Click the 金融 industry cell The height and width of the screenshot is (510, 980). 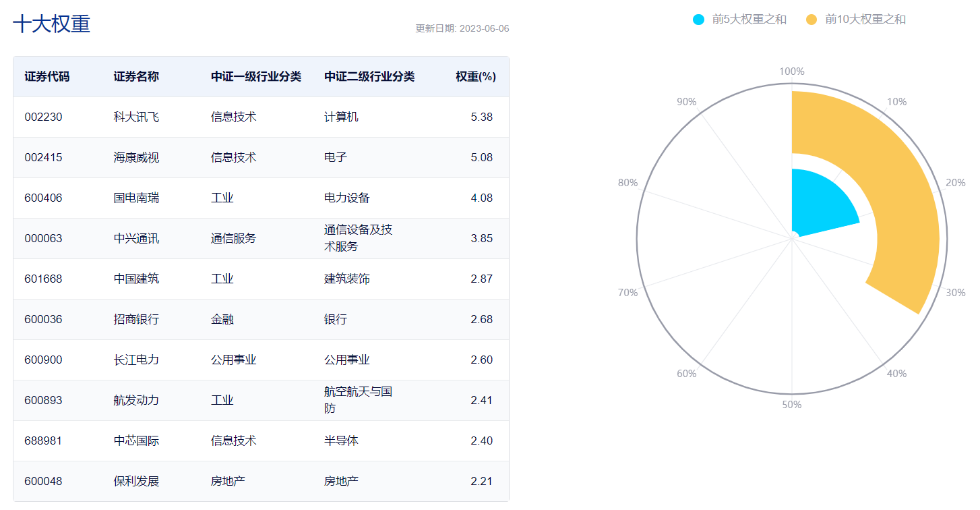click(x=222, y=320)
